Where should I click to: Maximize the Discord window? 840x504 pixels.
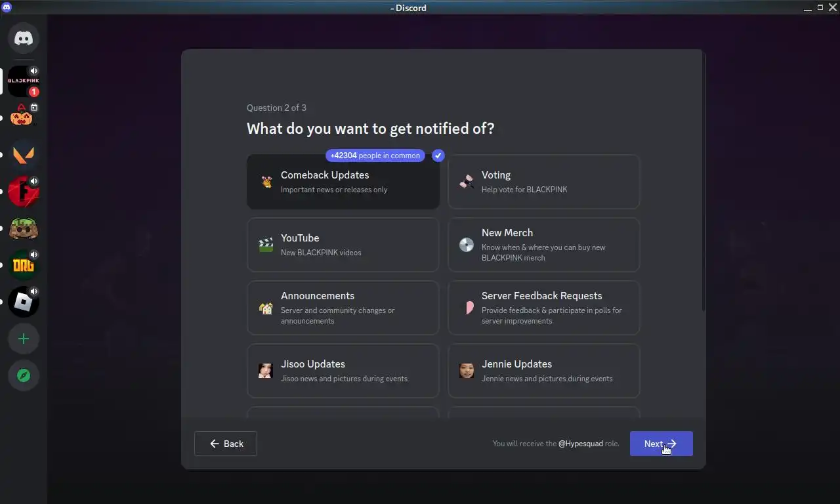pos(820,7)
